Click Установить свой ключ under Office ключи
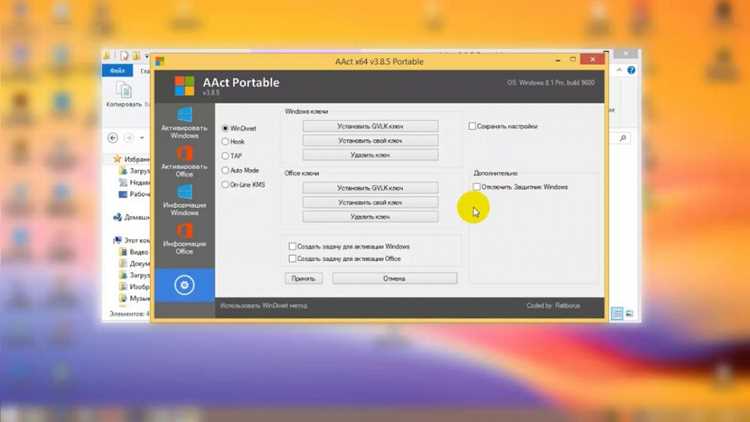This screenshot has height=422, width=750. click(370, 202)
